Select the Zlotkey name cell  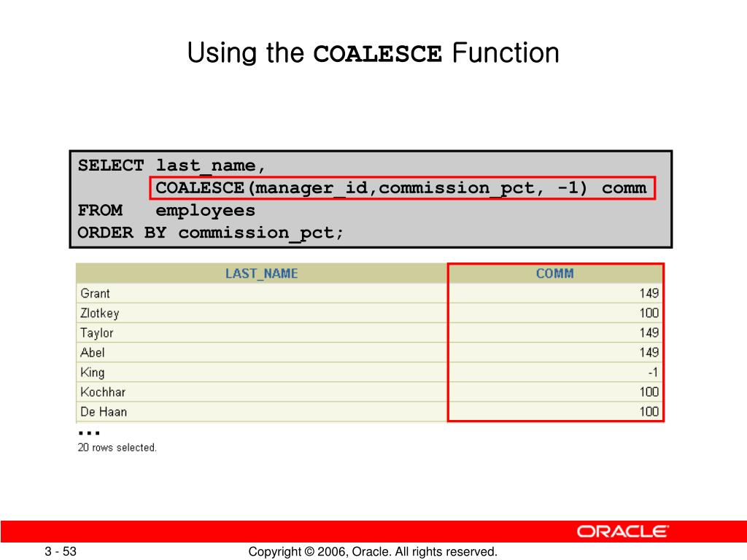(262, 314)
